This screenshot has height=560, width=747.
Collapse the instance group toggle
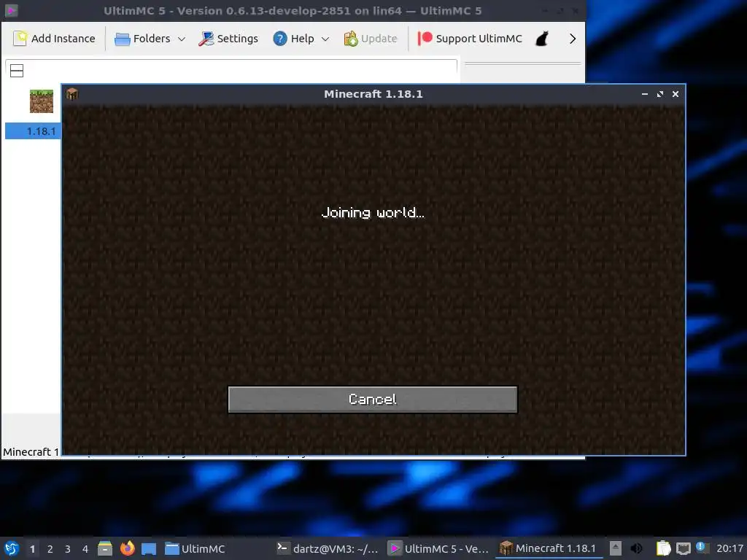pos(17,71)
